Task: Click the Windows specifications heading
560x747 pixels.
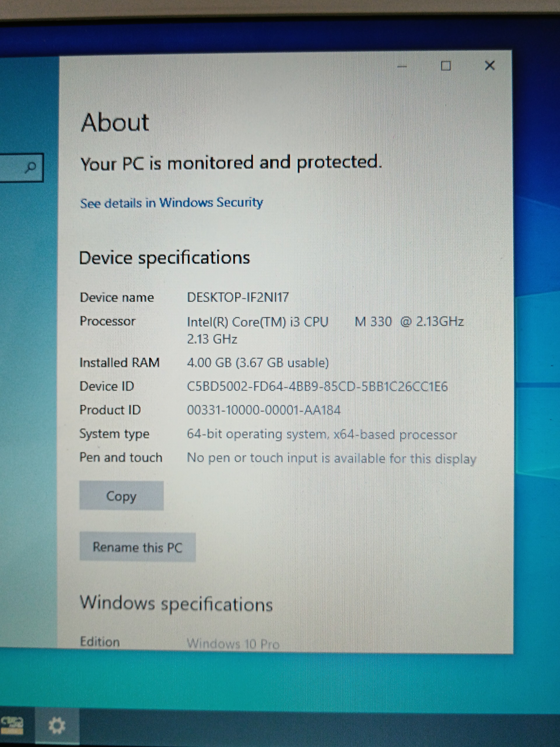Action: point(176,603)
